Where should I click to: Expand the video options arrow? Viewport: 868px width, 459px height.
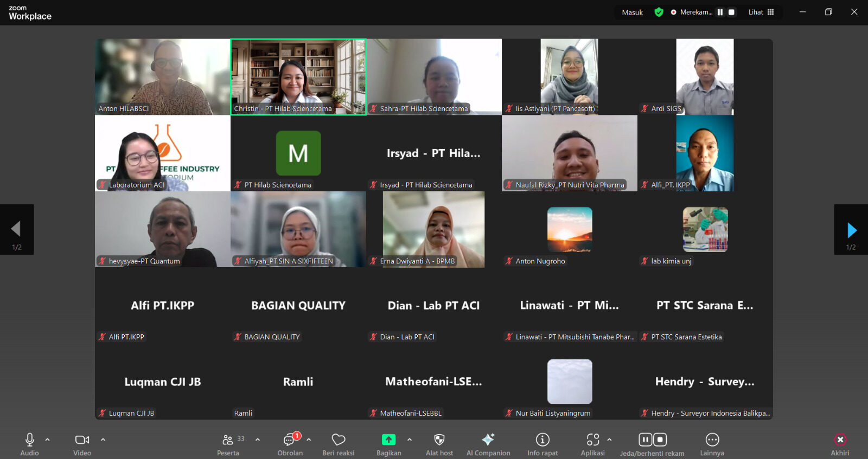(103, 439)
